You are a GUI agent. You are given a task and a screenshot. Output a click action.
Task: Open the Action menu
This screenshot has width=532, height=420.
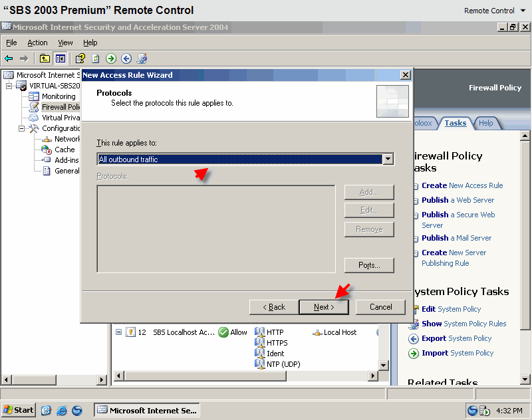(37, 43)
